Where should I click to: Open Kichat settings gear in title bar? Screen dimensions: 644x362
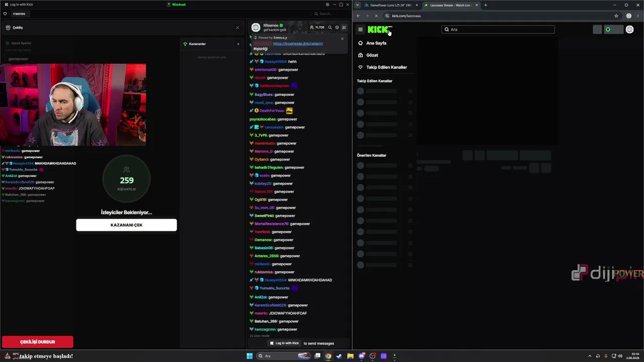click(x=328, y=5)
